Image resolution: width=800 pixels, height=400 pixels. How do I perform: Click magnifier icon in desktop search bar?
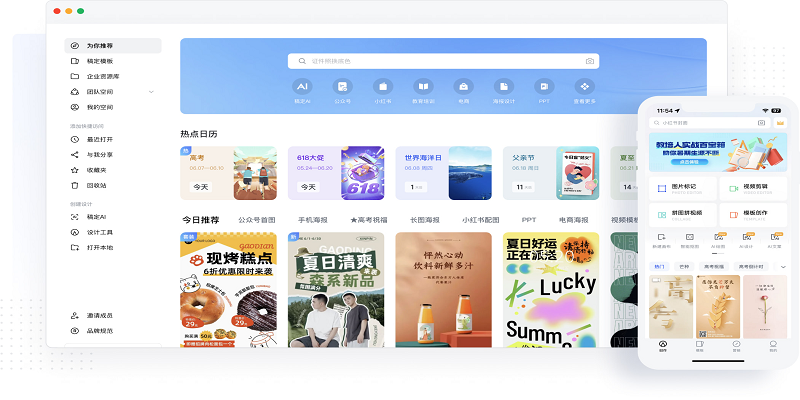[302, 61]
